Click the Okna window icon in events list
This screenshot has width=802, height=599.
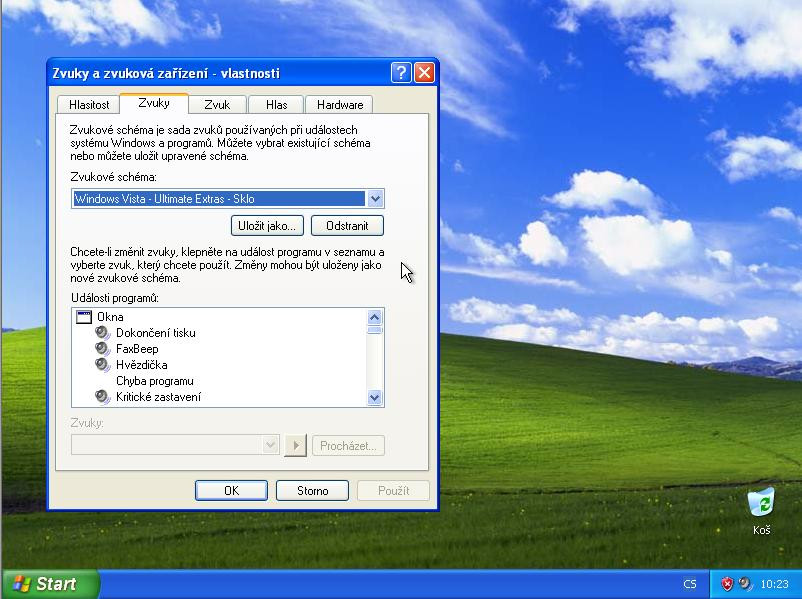coord(83,317)
